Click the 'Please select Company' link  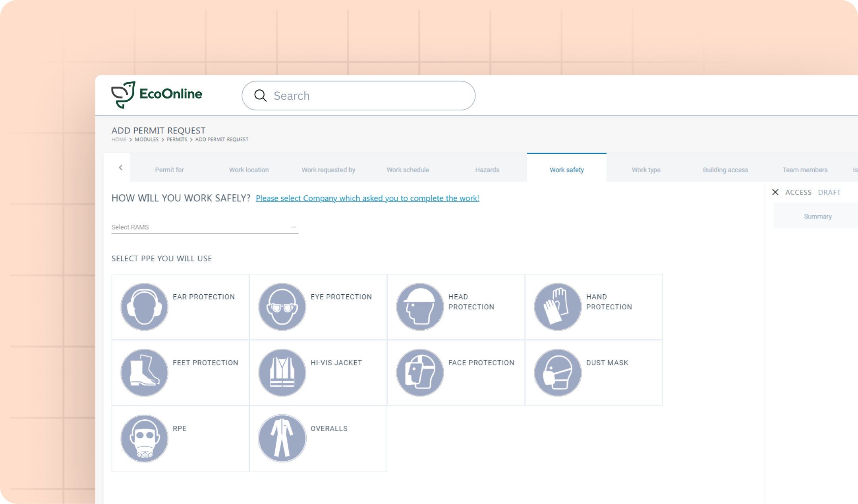pos(367,198)
